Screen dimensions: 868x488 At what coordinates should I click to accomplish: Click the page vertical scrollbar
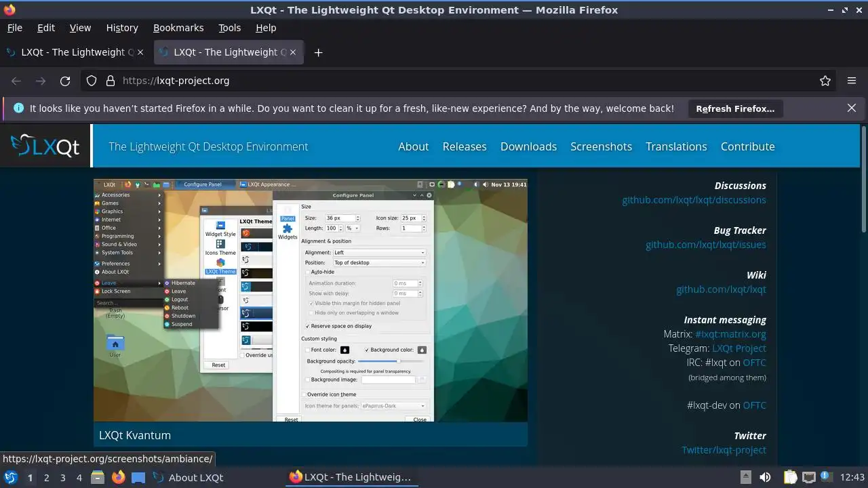(x=863, y=180)
